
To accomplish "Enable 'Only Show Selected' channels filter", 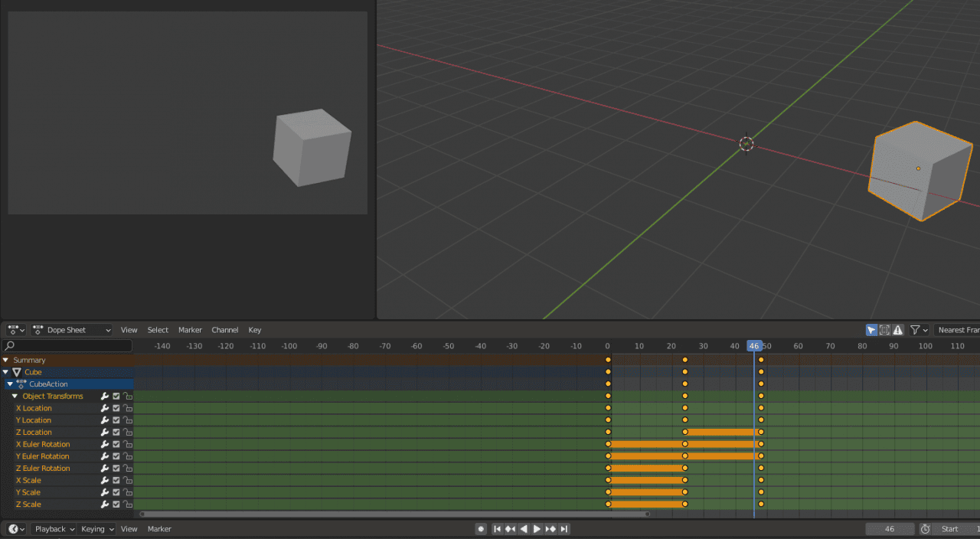I will 871,329.
